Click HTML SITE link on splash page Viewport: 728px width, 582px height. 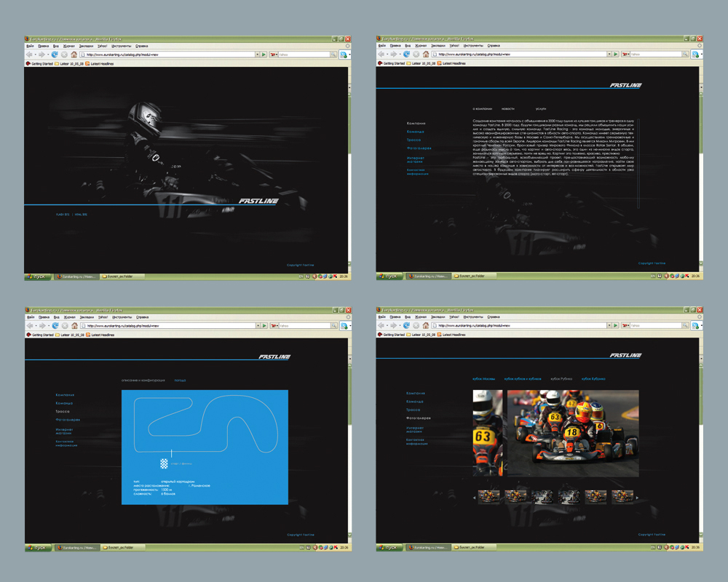(81, 215)
